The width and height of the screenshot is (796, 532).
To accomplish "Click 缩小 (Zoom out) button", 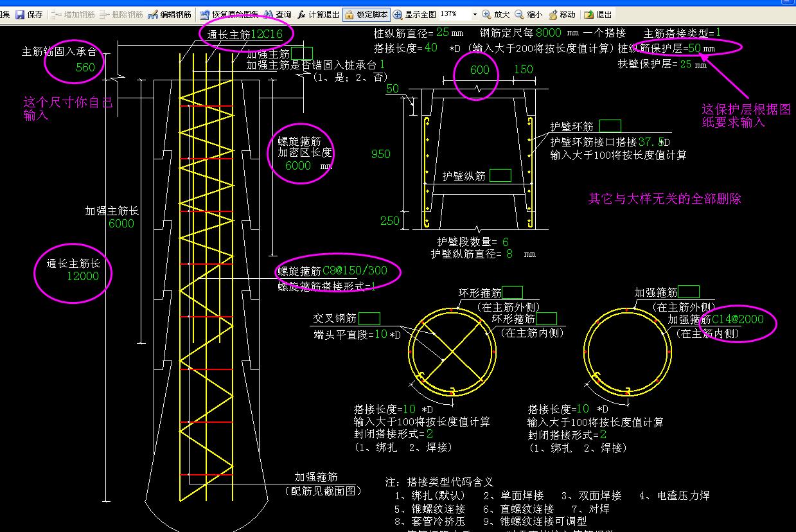I will click(528, 14).
